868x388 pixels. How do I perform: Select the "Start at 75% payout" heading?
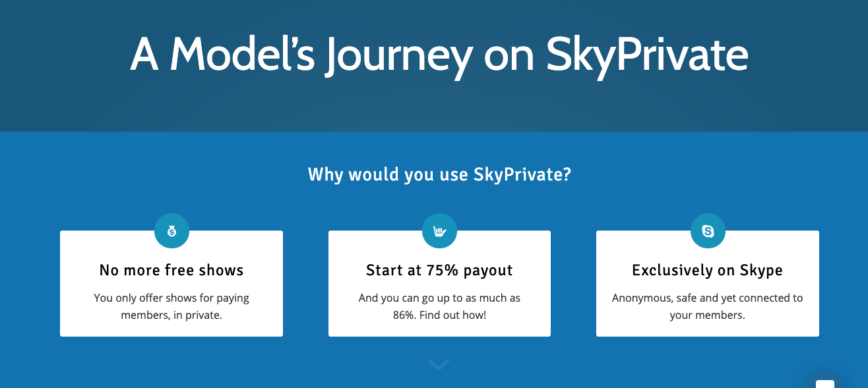439,270
